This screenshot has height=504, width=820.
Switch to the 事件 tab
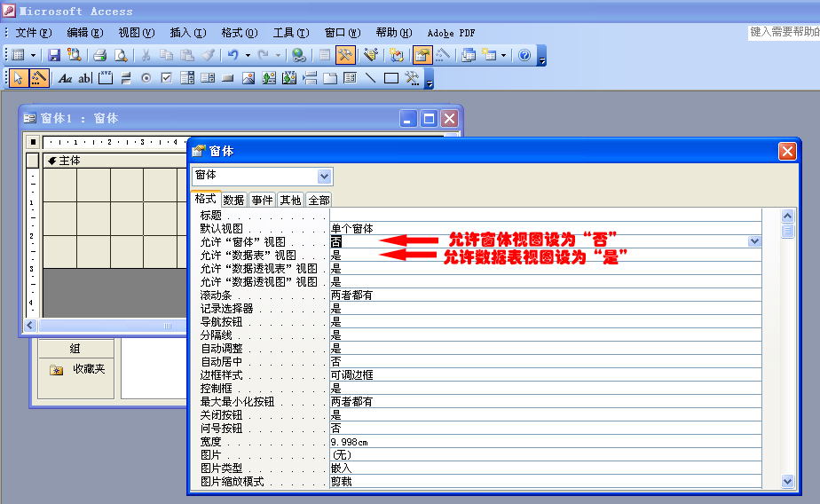[262, 201]
